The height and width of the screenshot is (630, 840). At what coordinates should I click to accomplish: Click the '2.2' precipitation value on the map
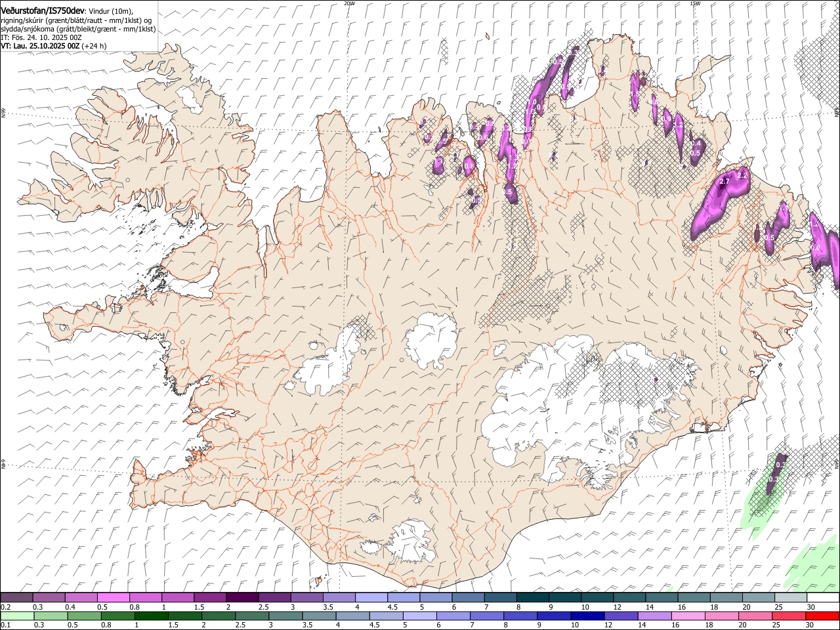point(743,175)
